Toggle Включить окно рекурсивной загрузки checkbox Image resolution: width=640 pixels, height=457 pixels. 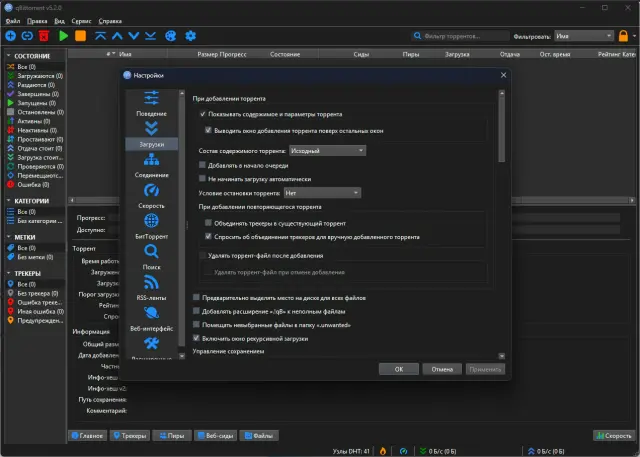click(196, 338)
